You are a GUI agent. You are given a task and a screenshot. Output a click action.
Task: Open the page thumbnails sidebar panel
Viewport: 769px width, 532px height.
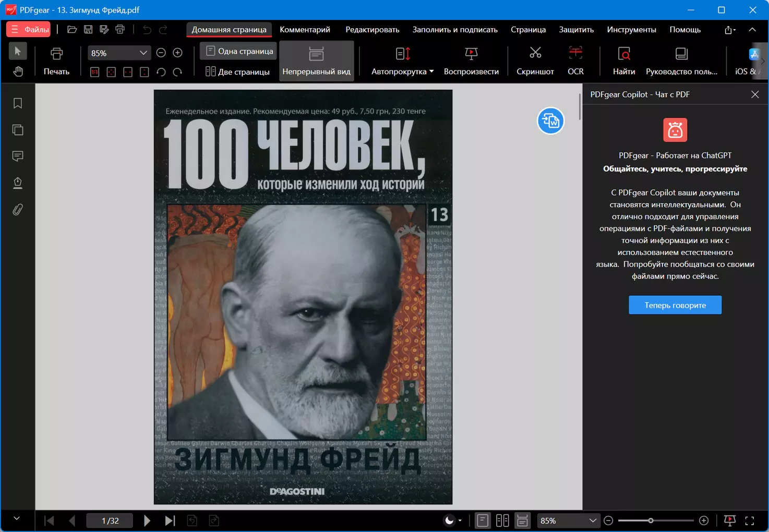tap(18, 130)
